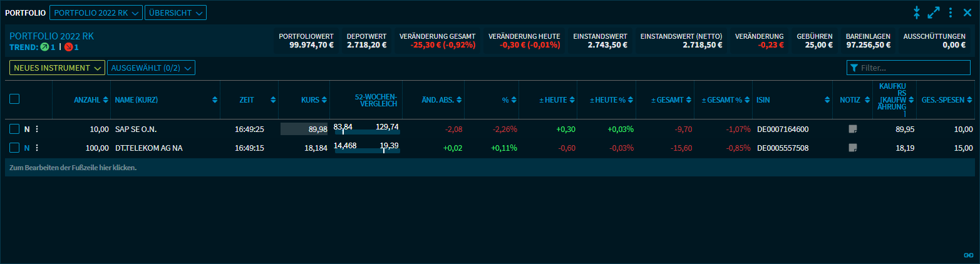Click the collapse/pin widget icon at top right
This screenshot has height=264, width=980.
pyautogui.click(x=916, y=12)
